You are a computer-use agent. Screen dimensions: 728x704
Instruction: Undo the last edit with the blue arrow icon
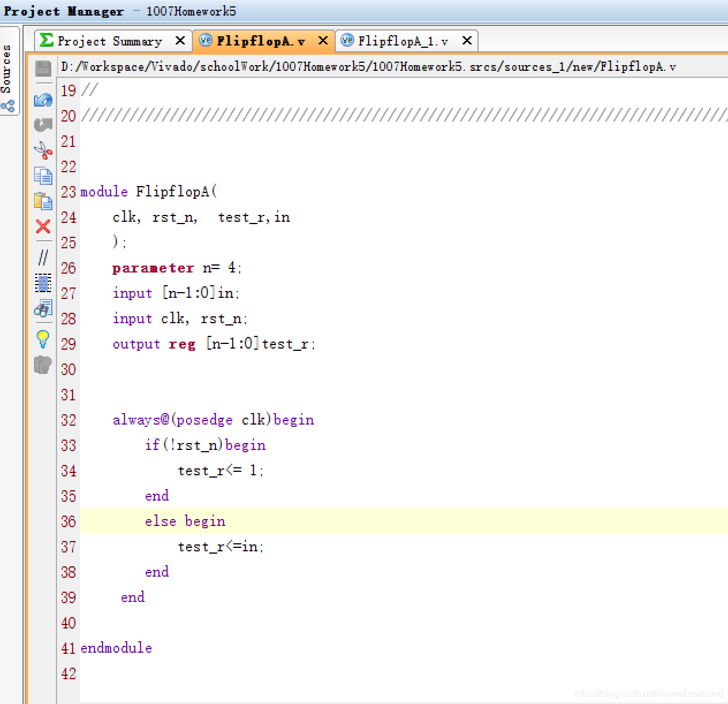pos(43,100)
